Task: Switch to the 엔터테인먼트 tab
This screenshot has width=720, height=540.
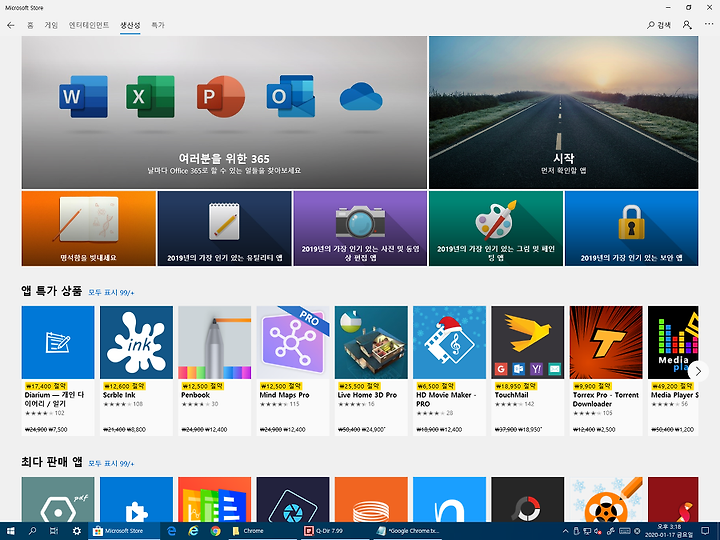Action: click(x=89, y=25)
